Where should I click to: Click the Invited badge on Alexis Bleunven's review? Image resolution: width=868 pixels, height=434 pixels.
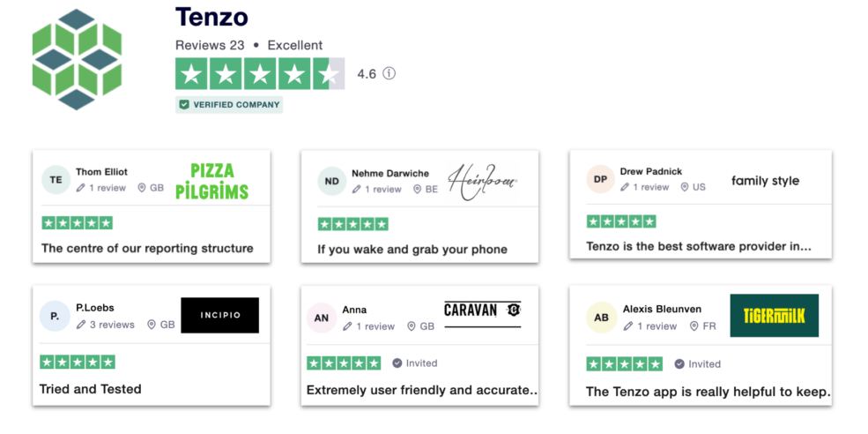698,364
